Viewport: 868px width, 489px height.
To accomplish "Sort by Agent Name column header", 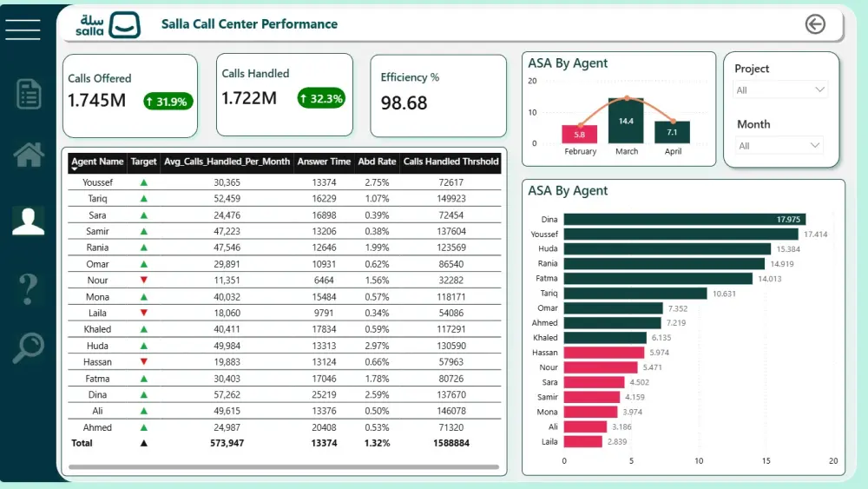I will tap(97, 162).
